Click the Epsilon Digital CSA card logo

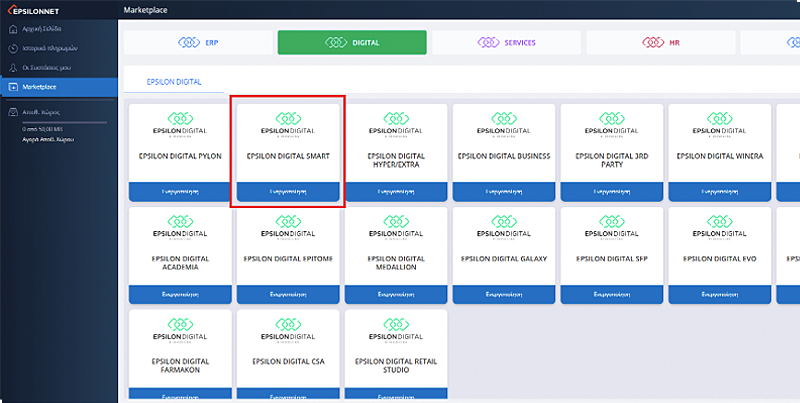click(x=288, y=330)
